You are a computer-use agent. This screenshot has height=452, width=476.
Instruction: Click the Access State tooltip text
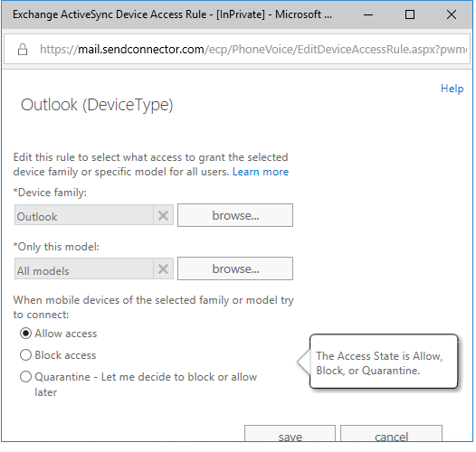[x=379, y=363]
